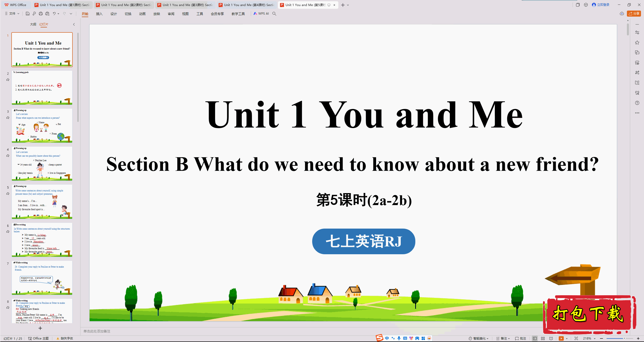Switch to 大纲 outline panel tab
Image resolution: width=644 pixels, height=342 pixels.
point(33,24)
